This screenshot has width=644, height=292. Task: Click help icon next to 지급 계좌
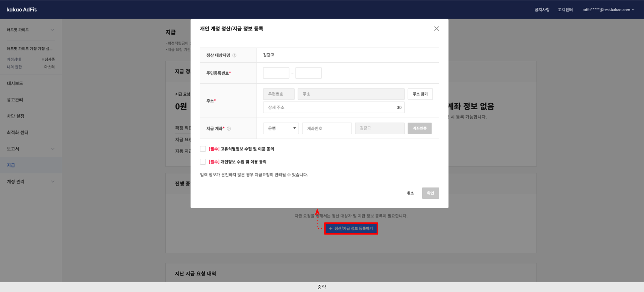click(x=229, y=129)
